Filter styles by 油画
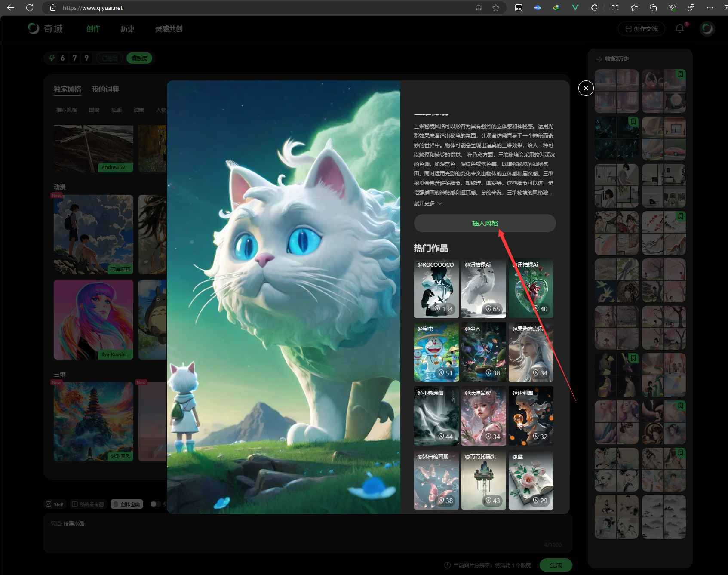Image resolution: width=728 pixels, height=575 pixels. (x=138, y=110)
